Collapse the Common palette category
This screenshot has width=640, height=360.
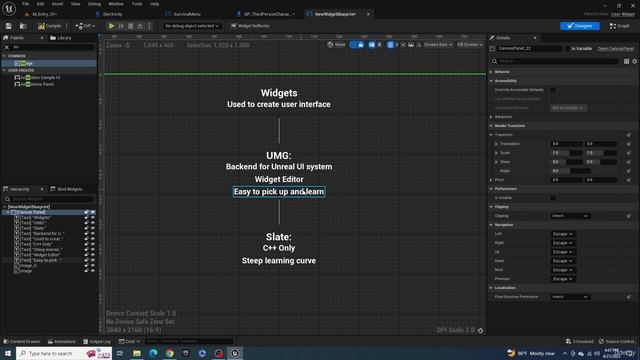click(x=4, y=56)
